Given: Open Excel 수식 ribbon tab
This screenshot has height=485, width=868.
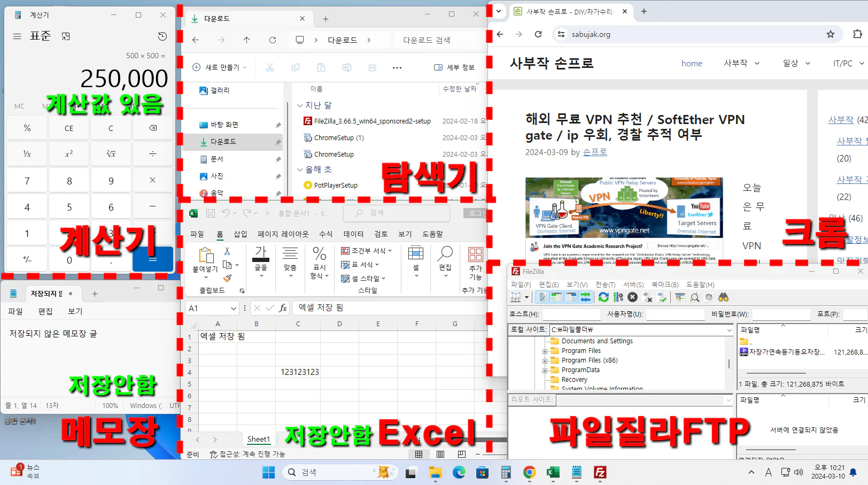Looking at the screenshot, I should [x=326, y=234].
